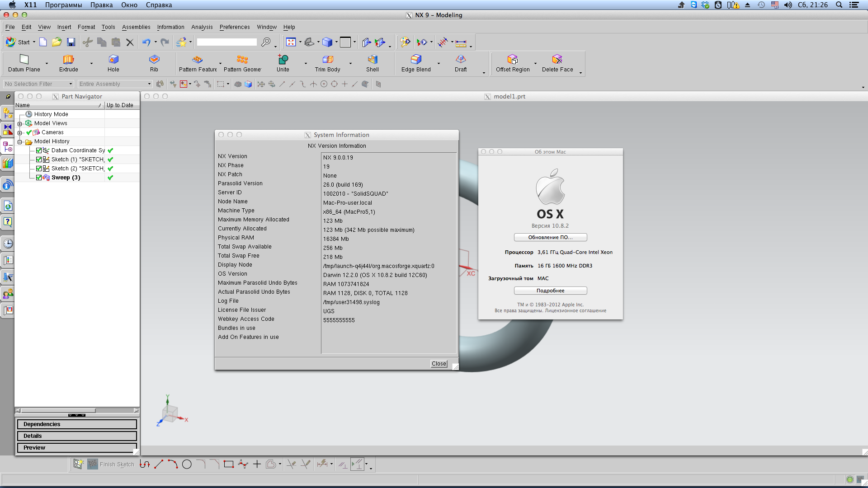Collapse the Model History node
Screen dimensions: 868x488
[19, 142]
